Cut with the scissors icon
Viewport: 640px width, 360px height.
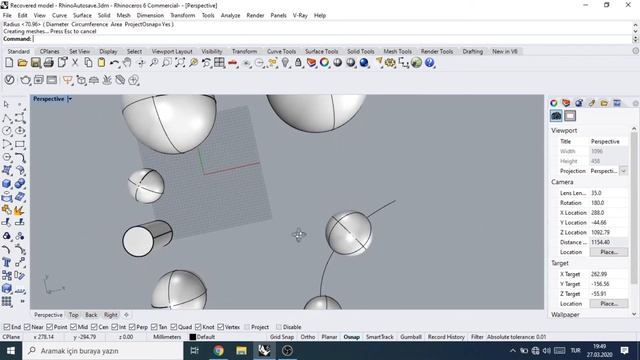tap(75, 62)
